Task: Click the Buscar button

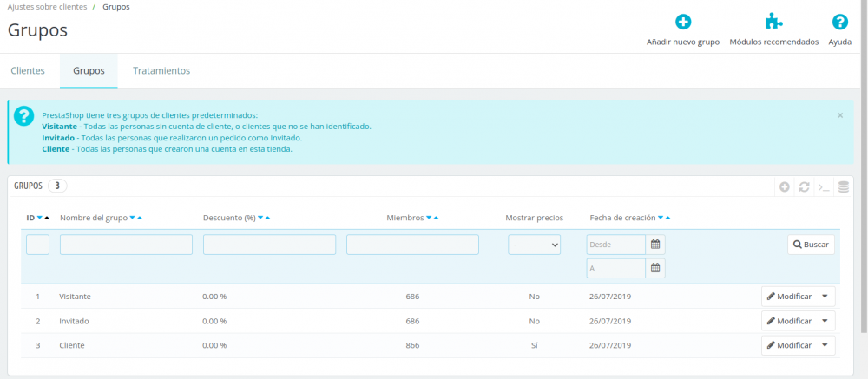Action: tap(811, 245)
